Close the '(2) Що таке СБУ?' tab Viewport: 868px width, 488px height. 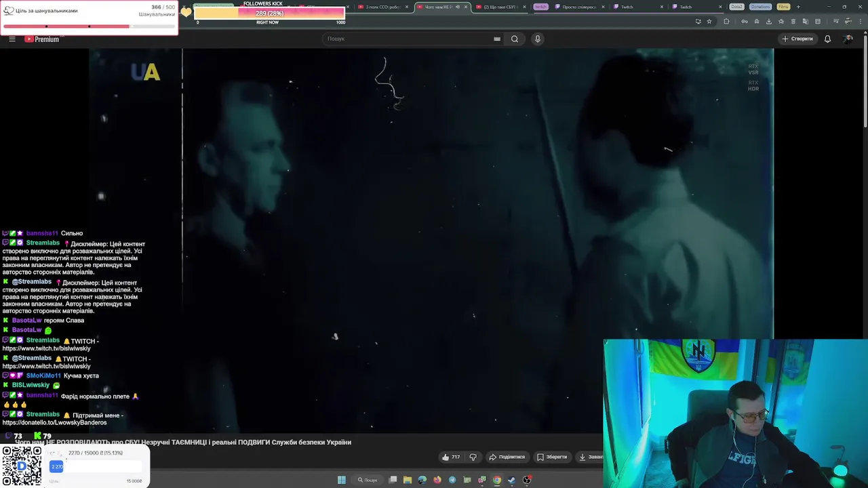[524, 7]
